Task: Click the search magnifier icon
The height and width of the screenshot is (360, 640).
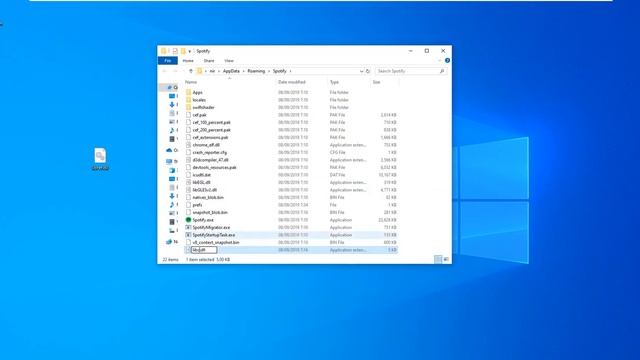Action: (x=442, y=71)
